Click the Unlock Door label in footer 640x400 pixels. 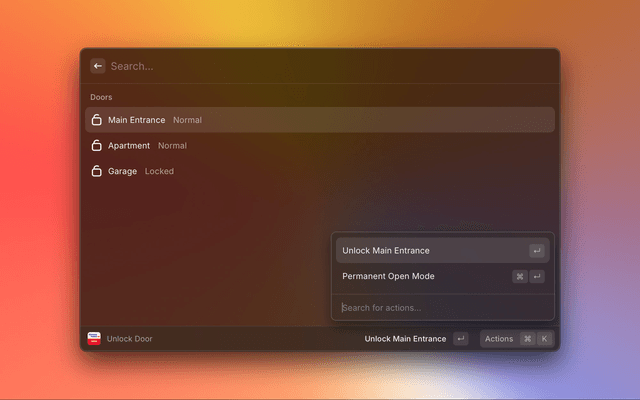click(x=129, y=339)
